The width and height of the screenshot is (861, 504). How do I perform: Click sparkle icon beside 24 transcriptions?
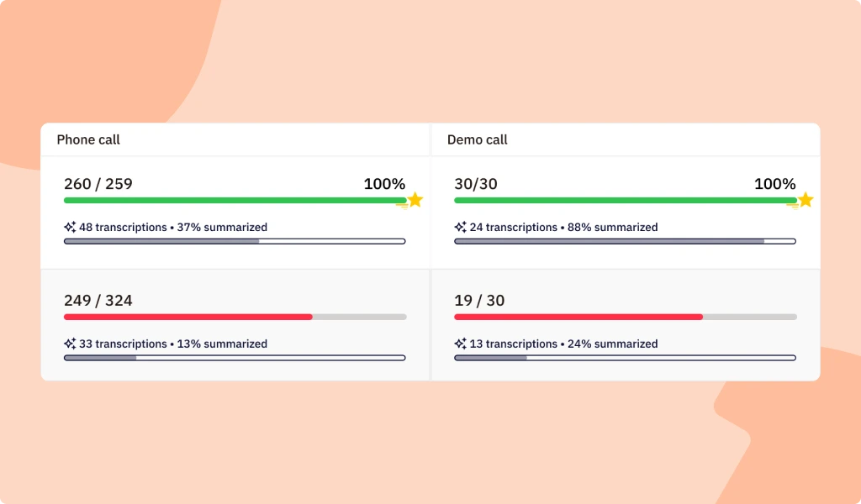pyautogui.click(x=460, y=227)
